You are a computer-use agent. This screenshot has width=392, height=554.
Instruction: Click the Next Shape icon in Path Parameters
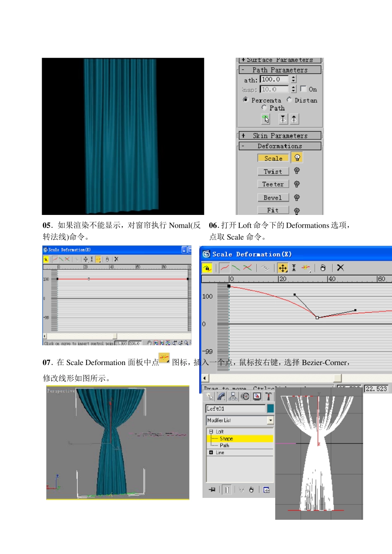[294, 119]
